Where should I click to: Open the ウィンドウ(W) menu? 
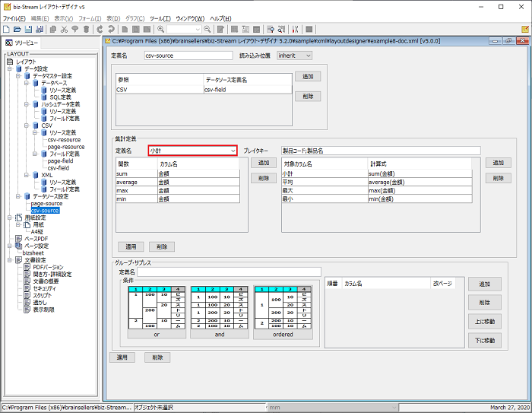(x=190, y=18)
